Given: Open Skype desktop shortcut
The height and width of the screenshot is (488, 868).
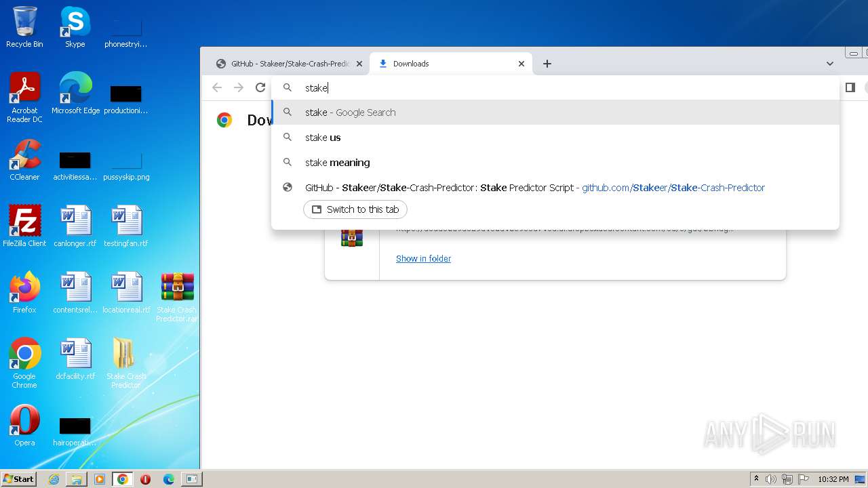Looking at the screenshot, I should click(x=75, y=27).
